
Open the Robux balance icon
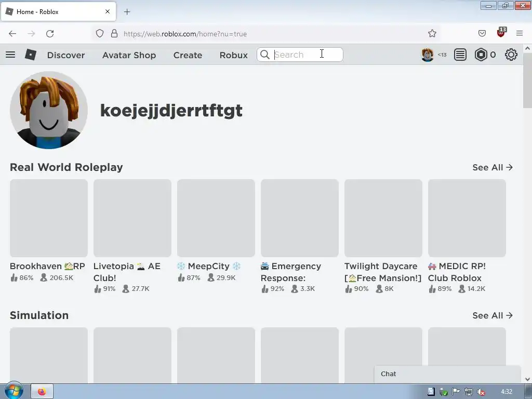pos(481,55)
